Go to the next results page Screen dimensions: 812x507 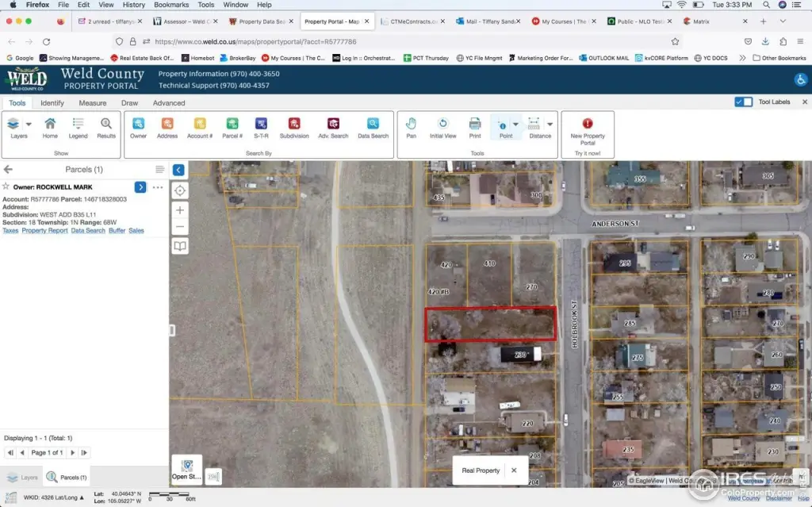click(73, 452)
